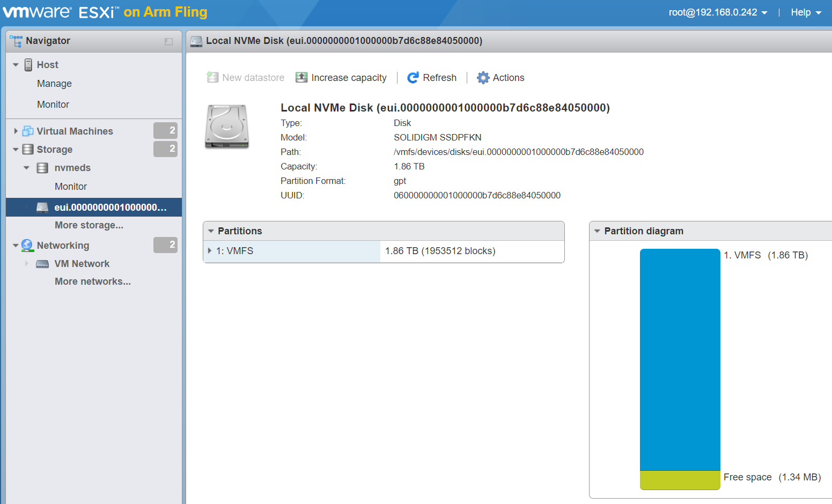The height and width of the screenshot is (504, 832).
Task: Open the Actions menu
Action: click(500, 78)
